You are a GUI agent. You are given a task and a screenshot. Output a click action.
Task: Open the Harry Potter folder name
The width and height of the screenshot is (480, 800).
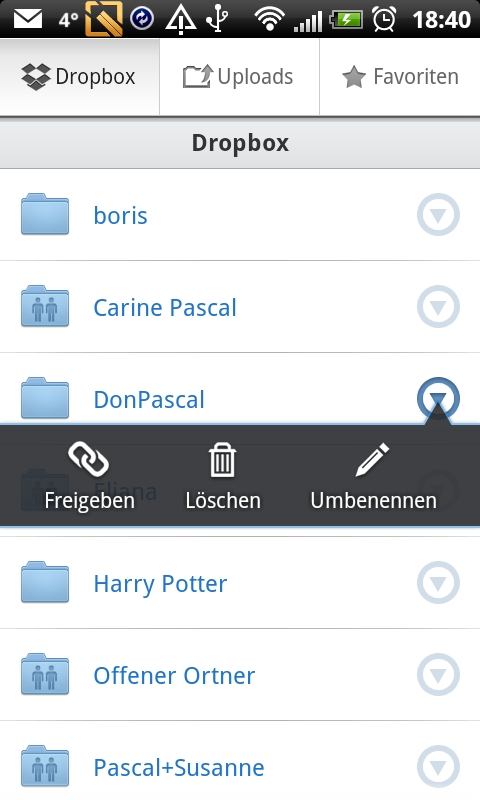[x=160, y=584]
